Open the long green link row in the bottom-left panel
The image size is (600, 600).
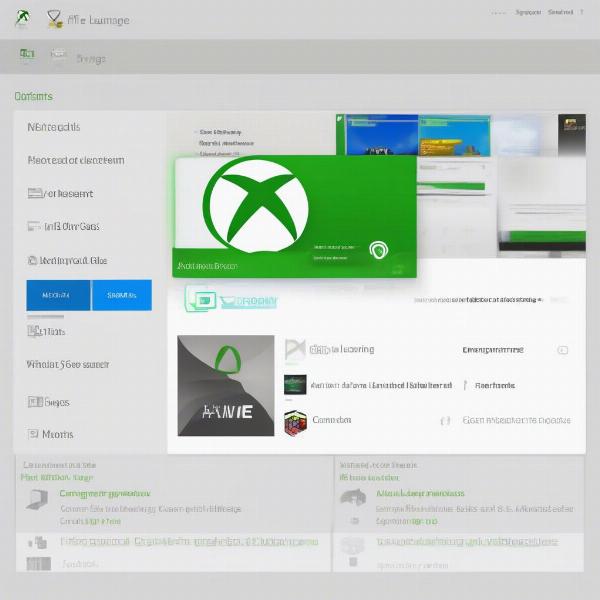click(189, 542)
